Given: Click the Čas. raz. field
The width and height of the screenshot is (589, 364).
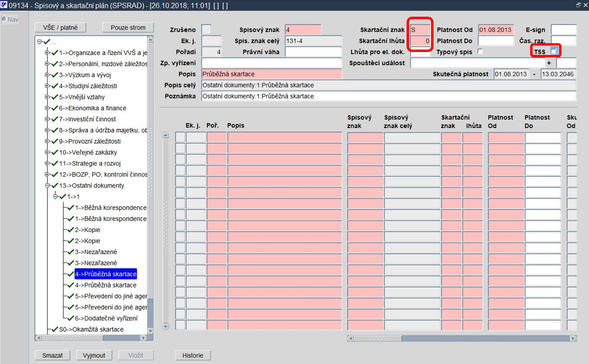Looking at the screenshot, I should (563, 41).
